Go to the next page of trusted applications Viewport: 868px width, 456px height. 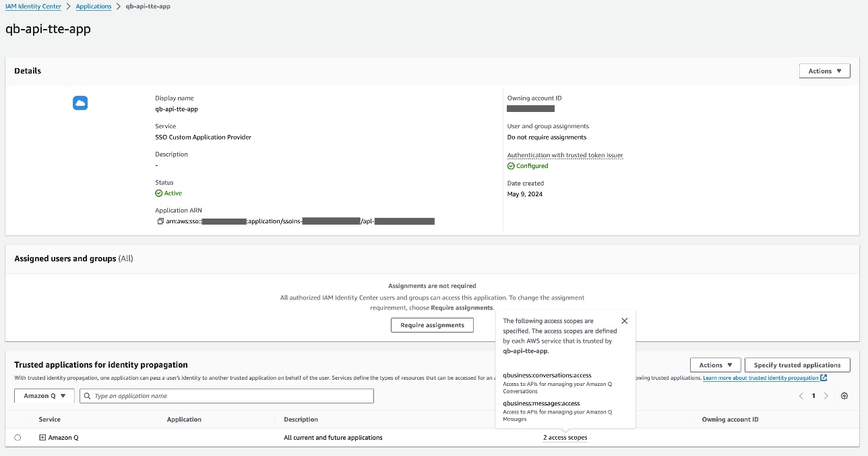point(826,396)
